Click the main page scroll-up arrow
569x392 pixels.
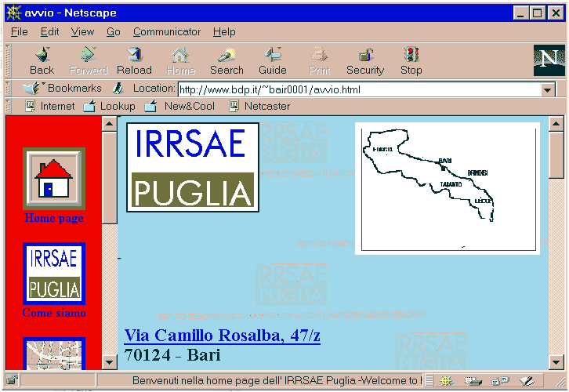click(x=556, y=124)
